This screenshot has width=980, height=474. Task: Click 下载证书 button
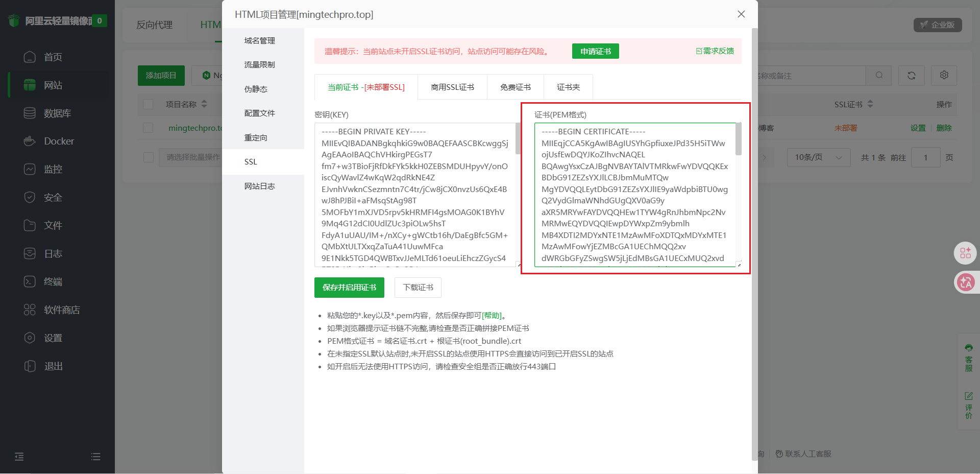tap(418, 288)
